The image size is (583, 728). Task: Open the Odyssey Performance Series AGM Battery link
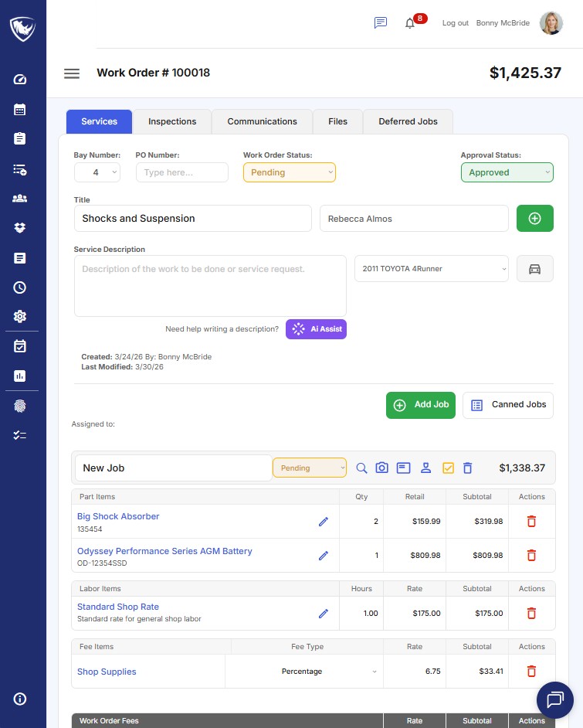point(164,551)
